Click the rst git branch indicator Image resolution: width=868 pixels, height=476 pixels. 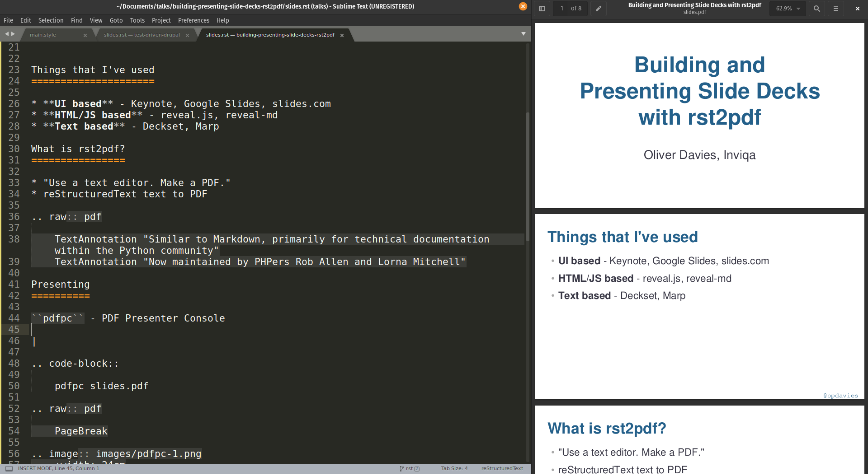[x=410, y=468]
